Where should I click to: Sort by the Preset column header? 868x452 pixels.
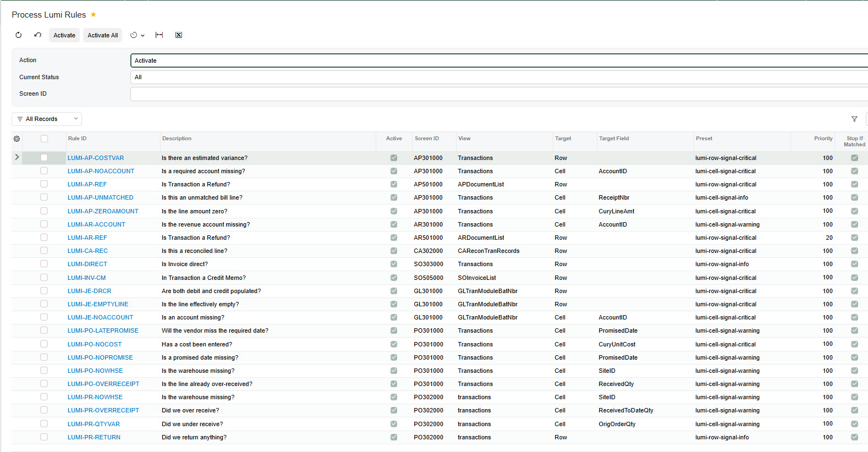704,139
